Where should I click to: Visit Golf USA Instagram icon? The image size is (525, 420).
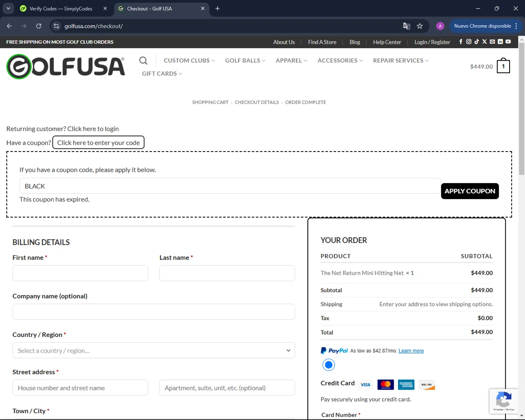pos(469,42)
